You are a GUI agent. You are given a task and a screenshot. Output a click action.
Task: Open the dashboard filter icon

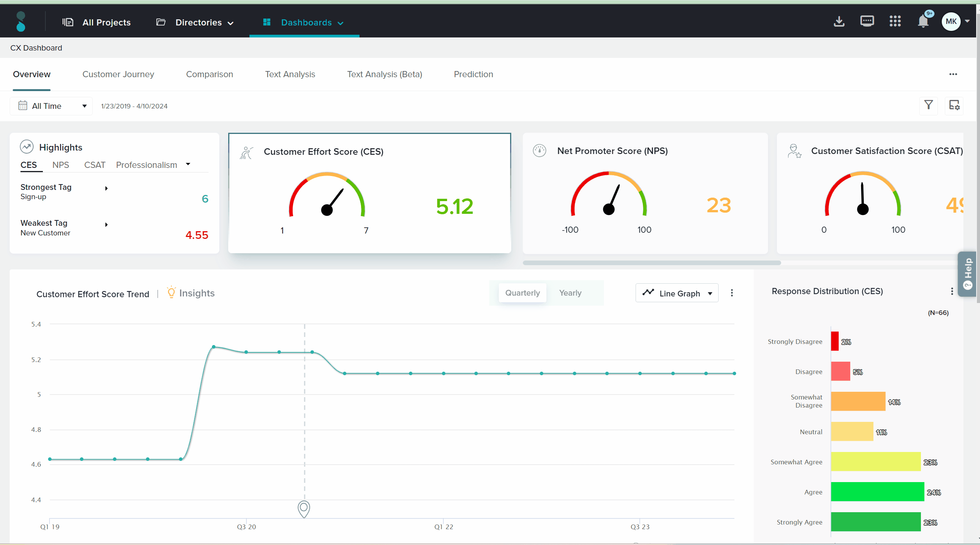928,105
